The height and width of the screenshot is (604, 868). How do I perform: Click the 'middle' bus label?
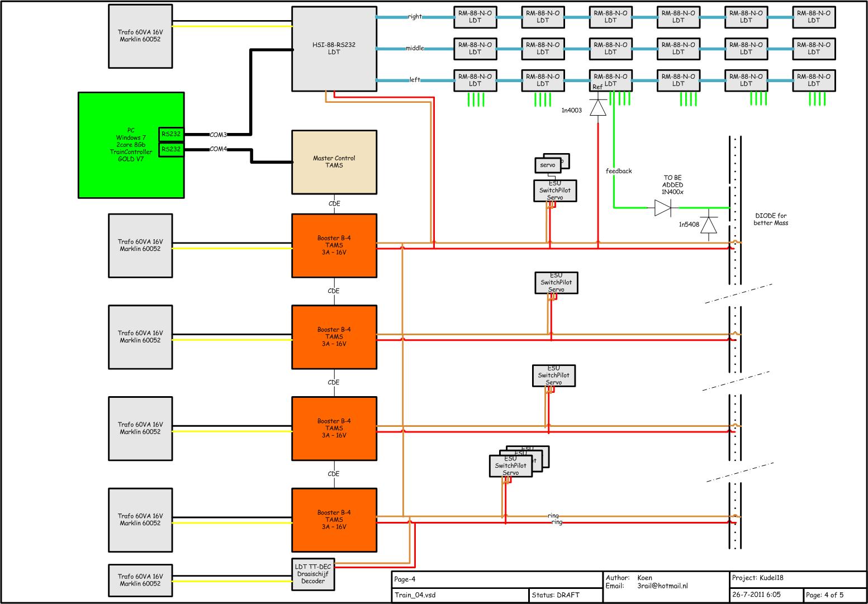click(415, 48)
